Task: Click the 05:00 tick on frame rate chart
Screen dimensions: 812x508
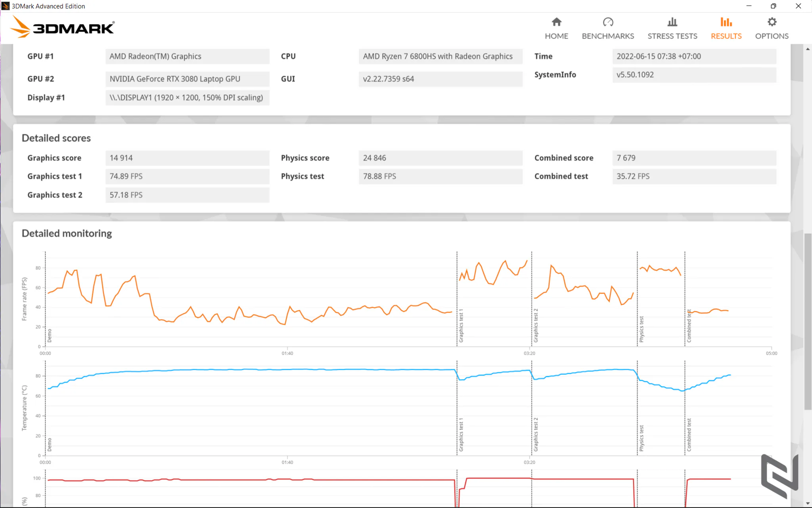Action: coord(772,353)
